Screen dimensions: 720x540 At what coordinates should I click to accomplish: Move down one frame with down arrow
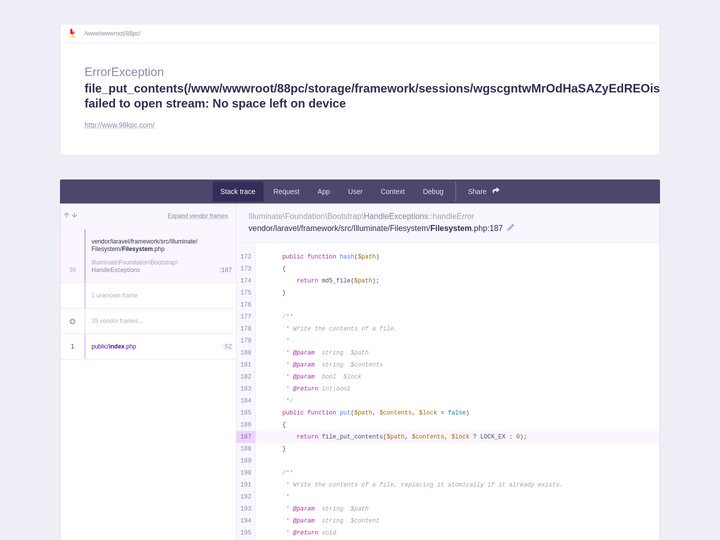tap(74, 215)
